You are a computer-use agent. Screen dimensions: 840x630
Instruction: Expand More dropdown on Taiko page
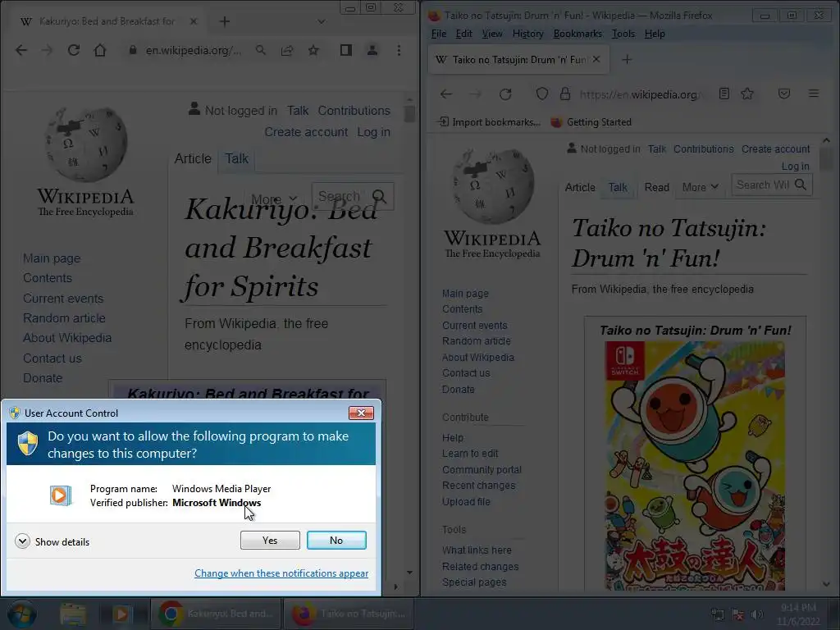click(x=701, y=188)
